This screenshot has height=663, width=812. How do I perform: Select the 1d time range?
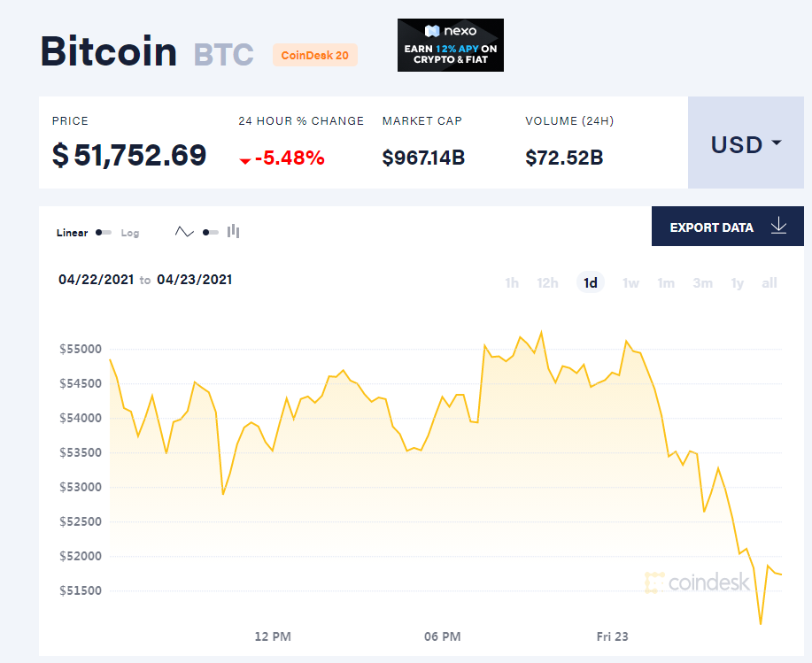(x=590, y=283)
